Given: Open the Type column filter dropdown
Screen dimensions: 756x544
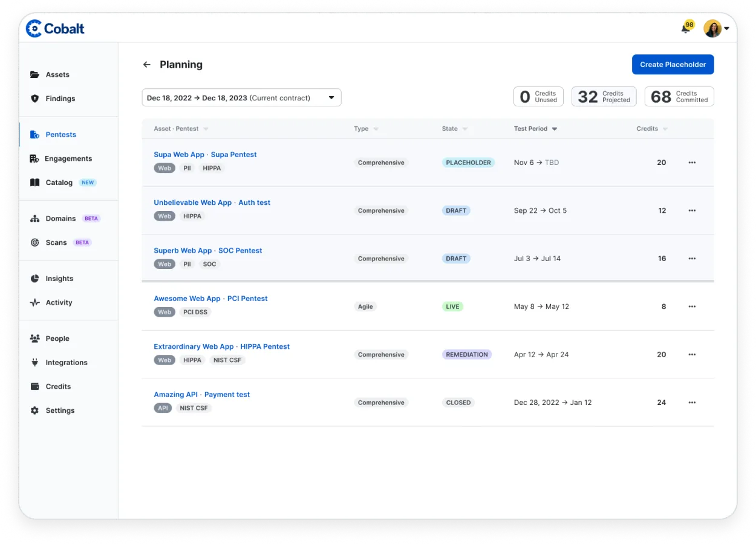Looking at the screenshot, I should (x=376, y=129).
